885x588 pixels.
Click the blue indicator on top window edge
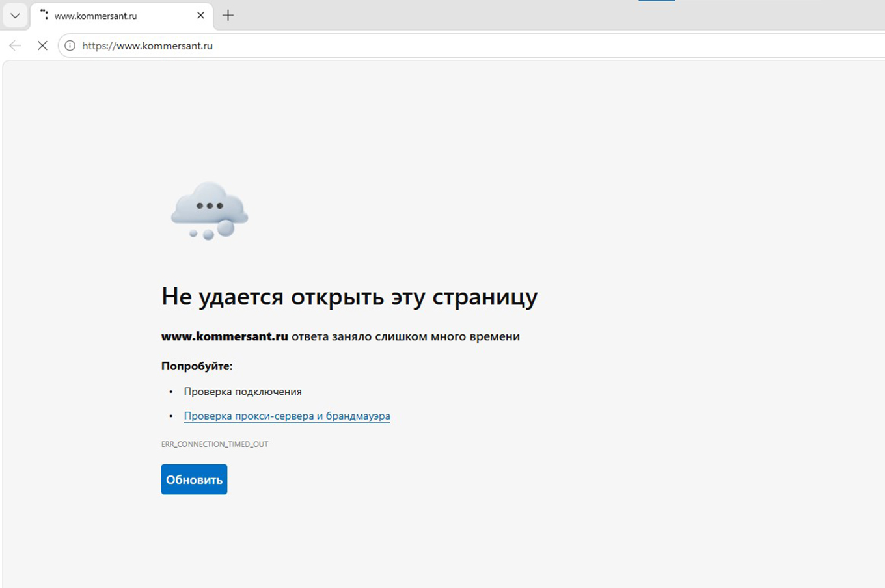[x=657, y=1]
